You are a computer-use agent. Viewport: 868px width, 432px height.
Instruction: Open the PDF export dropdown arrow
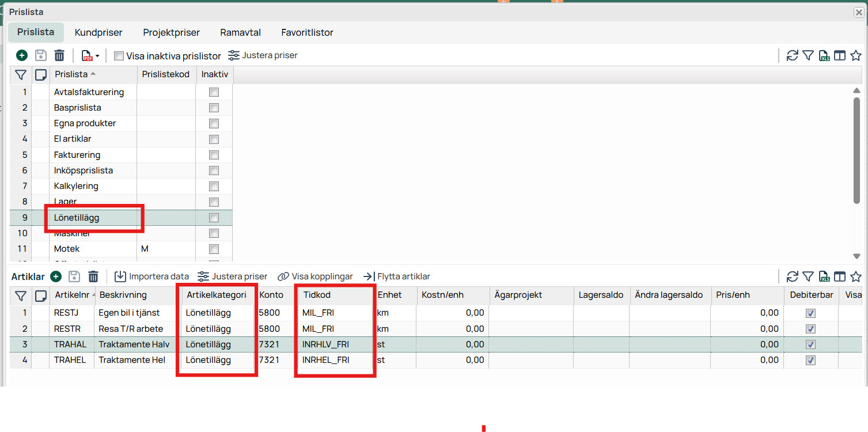tap(97, 56)
